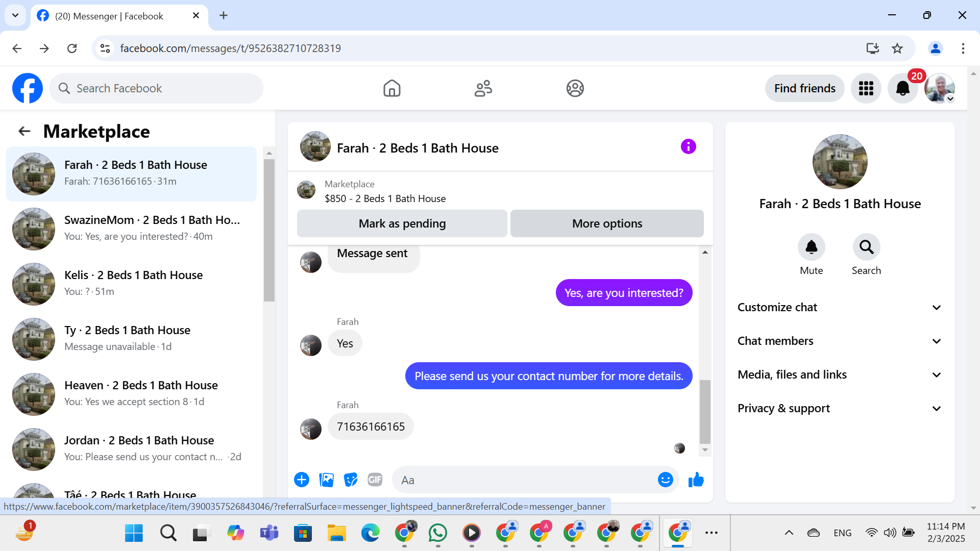
Task: View site information icon in address bar
Action: pyautogui.click(x=105, y=48)
